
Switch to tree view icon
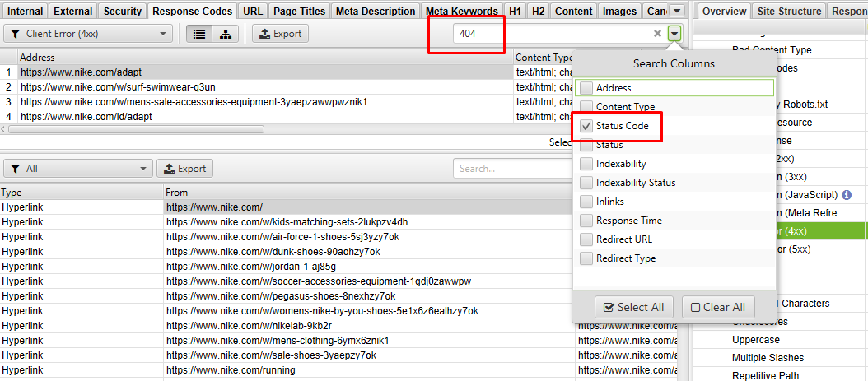tap(225, 34)
